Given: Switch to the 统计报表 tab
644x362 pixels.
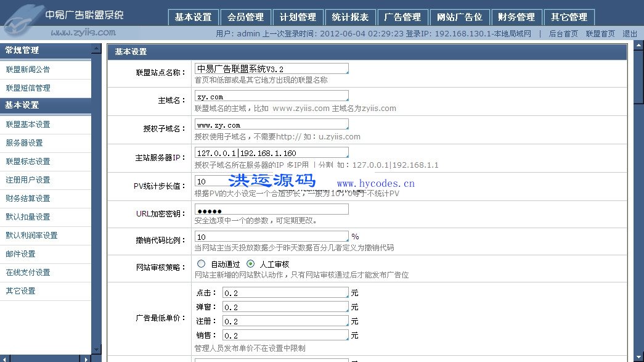Looking at the screenshot, I should coord(350,17).
